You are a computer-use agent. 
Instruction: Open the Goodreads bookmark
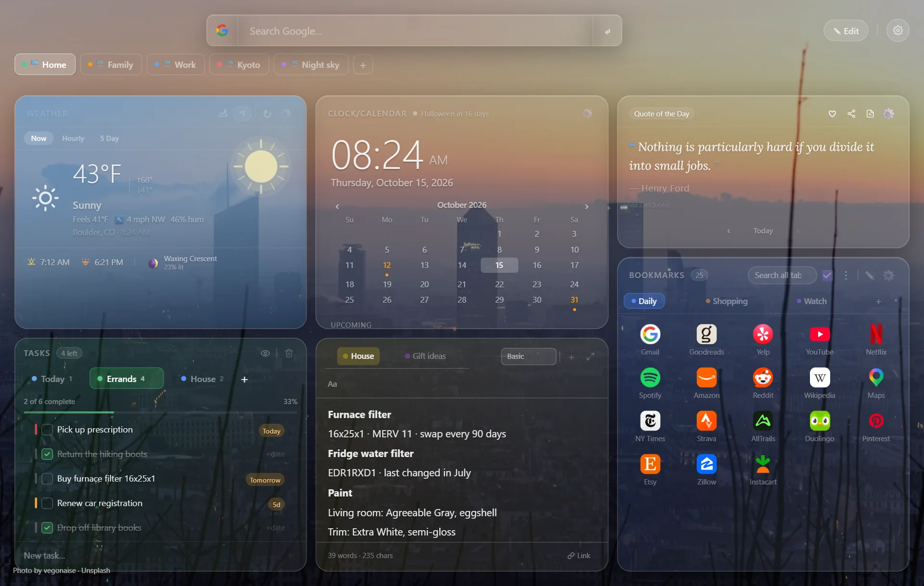706,340
